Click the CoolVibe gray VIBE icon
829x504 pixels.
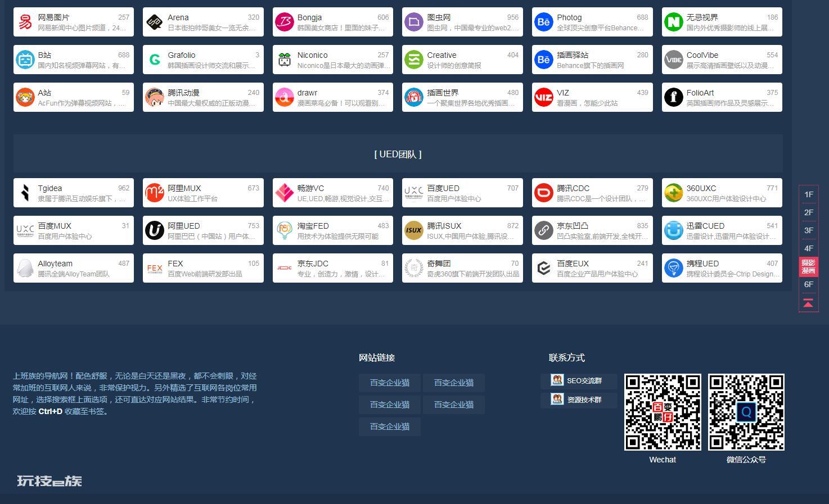click(674, 60)
